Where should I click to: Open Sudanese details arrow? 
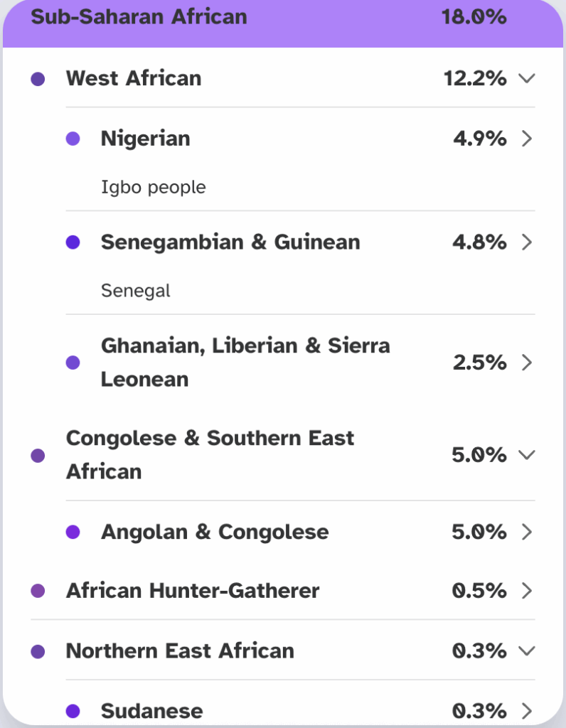[526, 711]
